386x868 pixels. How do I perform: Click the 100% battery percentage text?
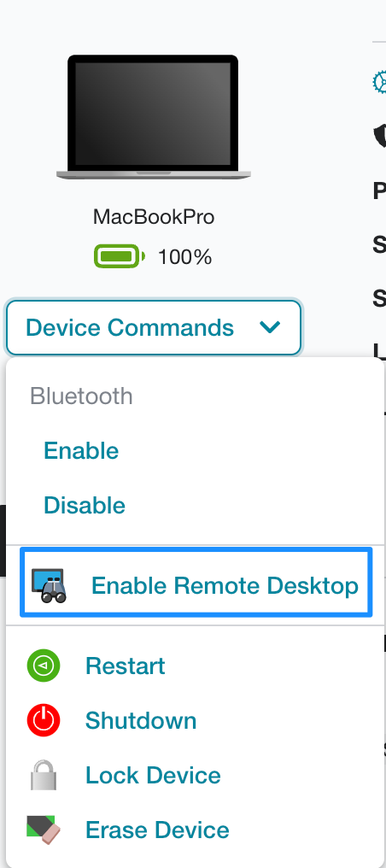click(x=184, y=257)
